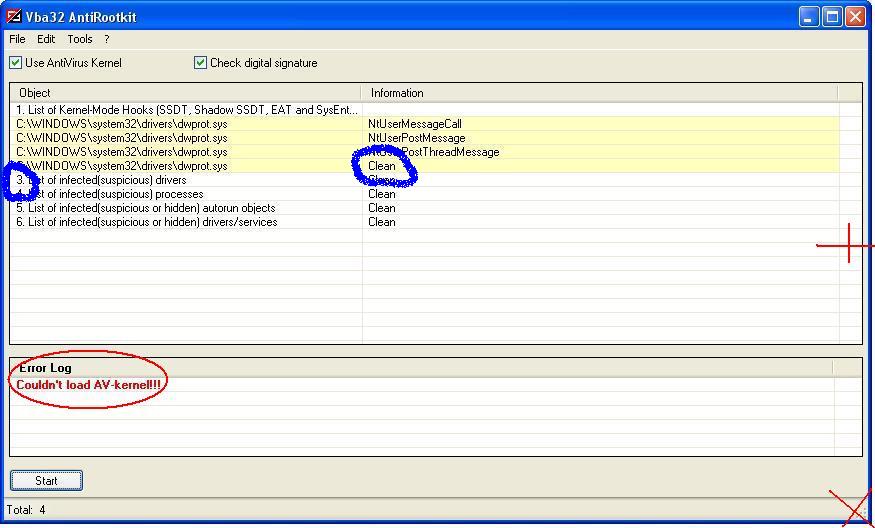Click the Total: 4 status bar entry
Image resolution: width=875 pixels, height=528 pixels.
(26, 510)
